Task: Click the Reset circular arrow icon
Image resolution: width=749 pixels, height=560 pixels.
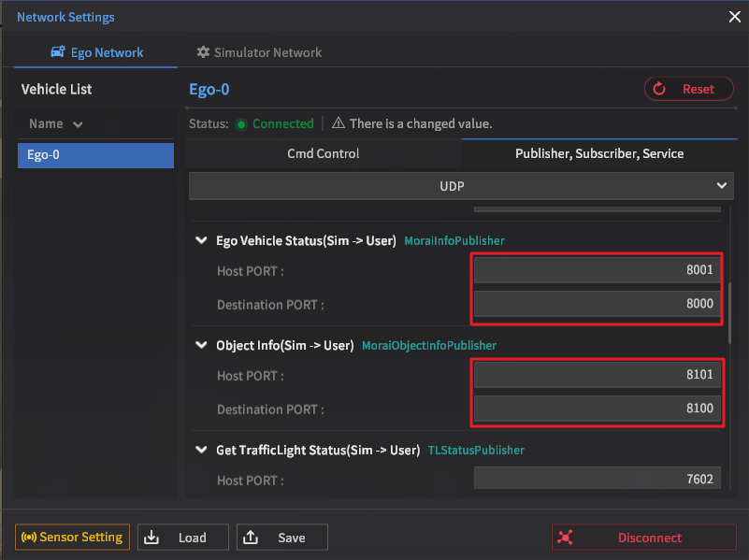Action: [x=659, y=89]
